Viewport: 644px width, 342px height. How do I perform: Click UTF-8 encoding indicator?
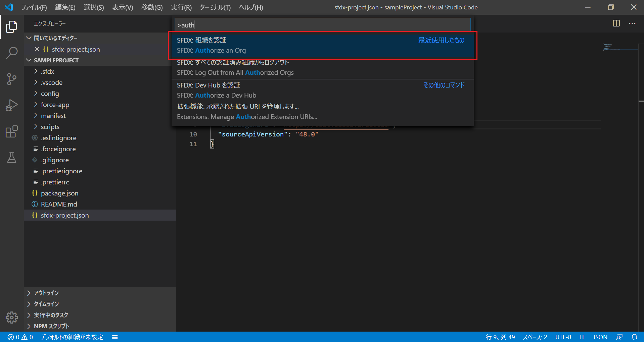[x=563, y=337]
